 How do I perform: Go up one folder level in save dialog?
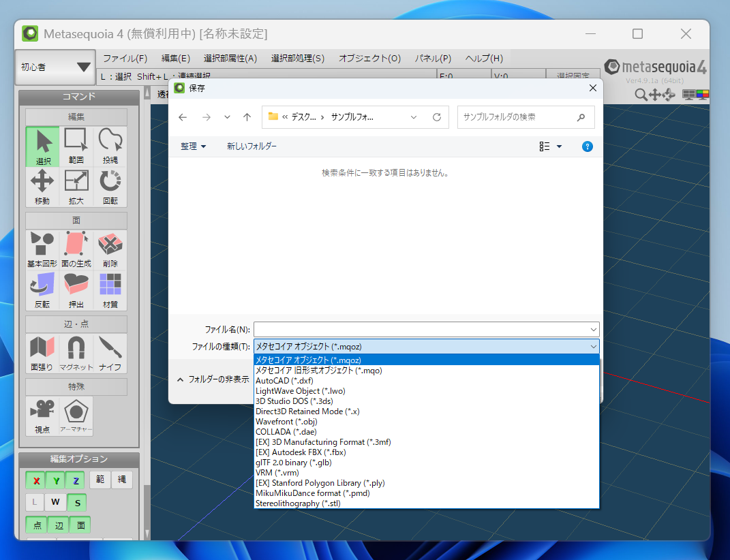(247, 117)
